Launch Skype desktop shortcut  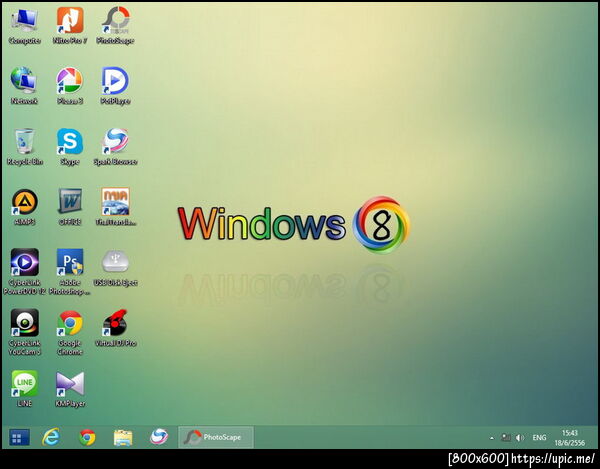(x=70, y=147)
